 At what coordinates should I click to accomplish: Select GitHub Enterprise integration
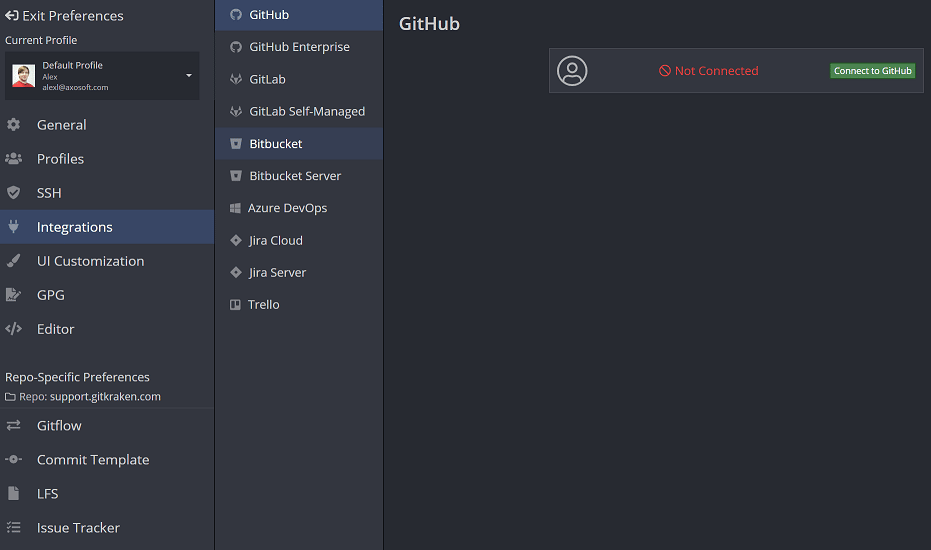pos(299,47)
